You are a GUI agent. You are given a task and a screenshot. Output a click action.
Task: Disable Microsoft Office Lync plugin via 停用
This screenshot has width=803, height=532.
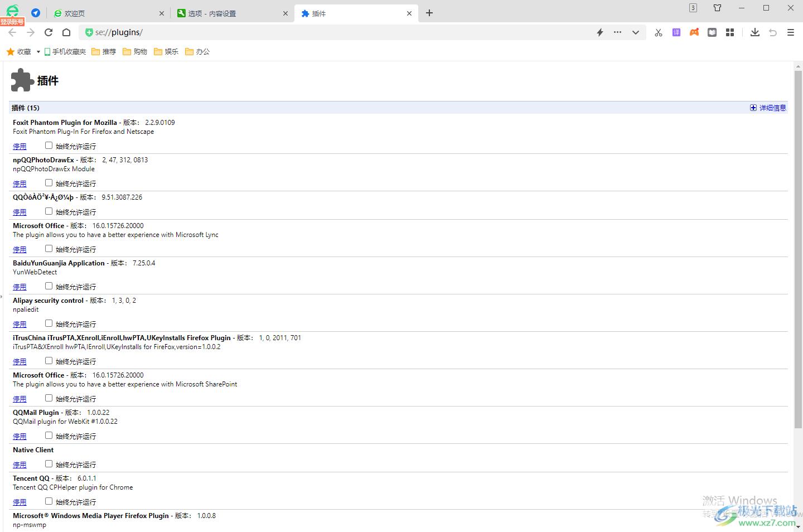click(20, 250)
